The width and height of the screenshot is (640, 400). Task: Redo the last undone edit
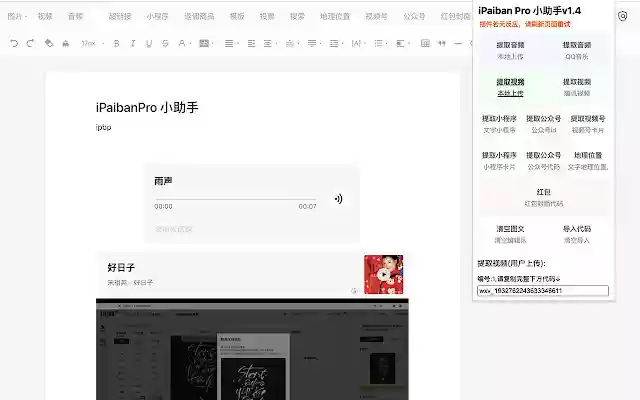[x=30, y=43]
